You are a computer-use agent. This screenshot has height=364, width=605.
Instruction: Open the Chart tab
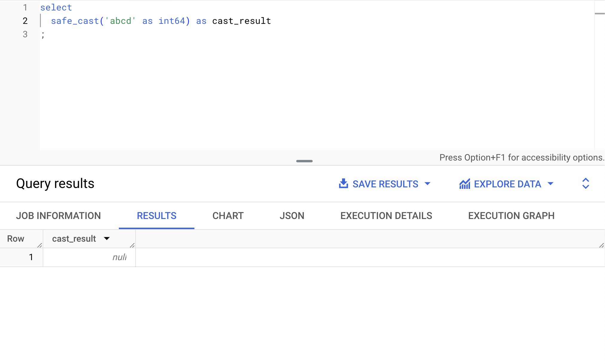coord(228,216)
